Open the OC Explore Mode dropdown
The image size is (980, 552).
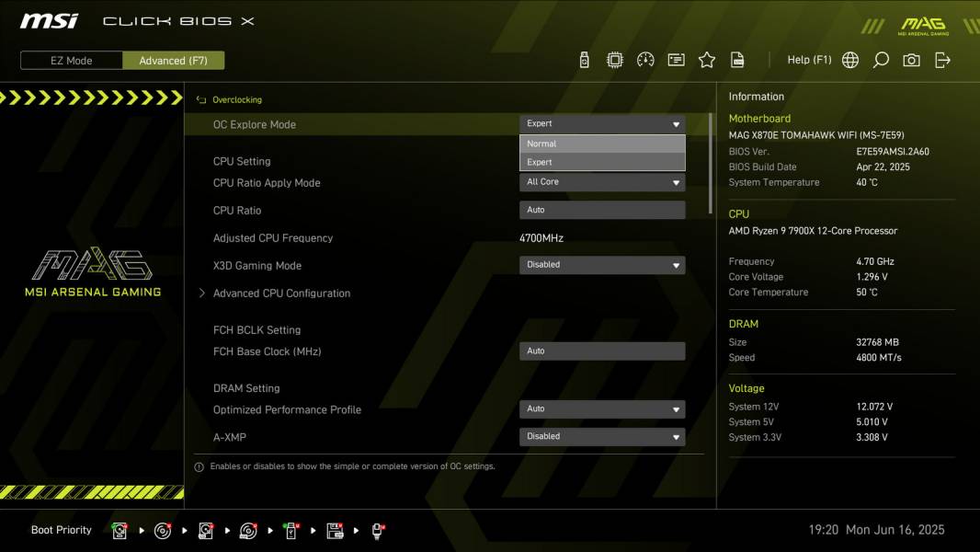(602, 124)
